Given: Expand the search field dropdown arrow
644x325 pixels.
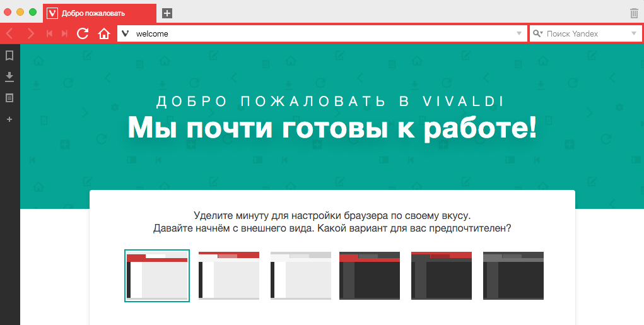Looking at the screenshot, I should (634, 33).
